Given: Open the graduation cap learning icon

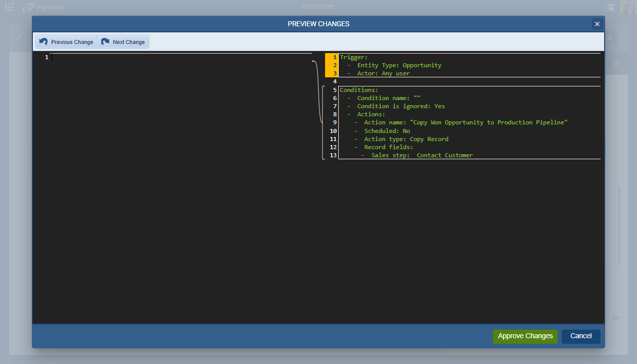Looking at the screenshot, I should pyautogui.click(x=611, y=7).
